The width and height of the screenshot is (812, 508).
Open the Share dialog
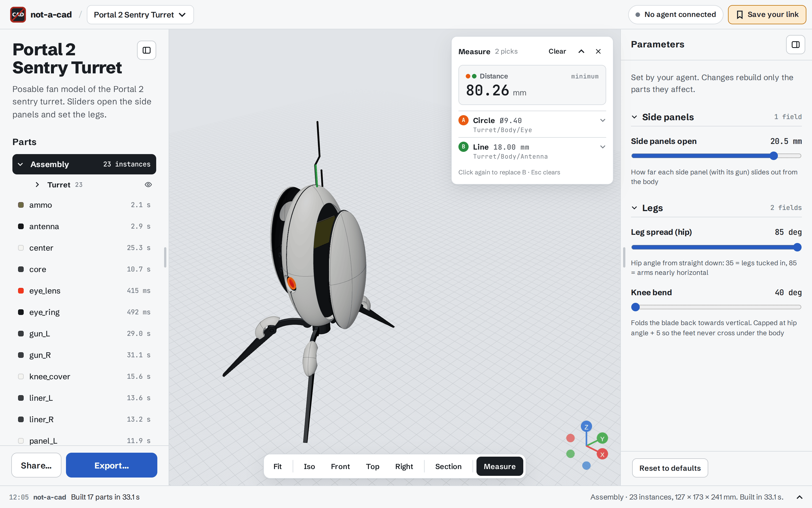(36, 465)
